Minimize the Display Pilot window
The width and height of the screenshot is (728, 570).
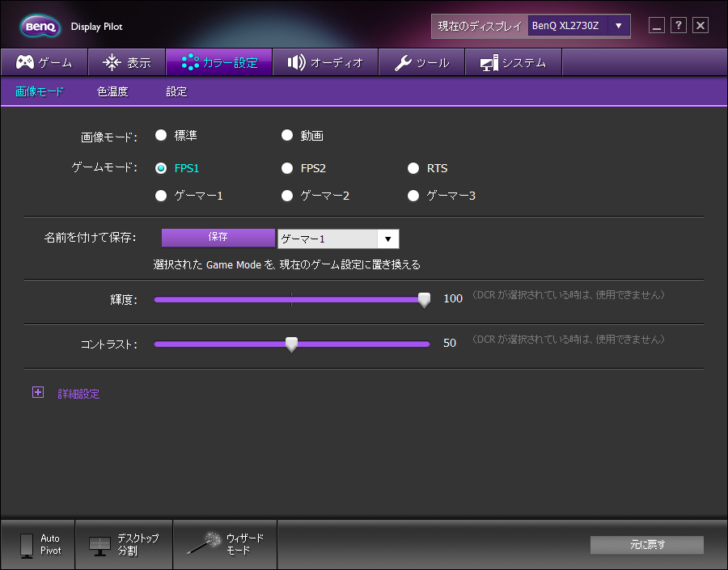coord(657,25)
